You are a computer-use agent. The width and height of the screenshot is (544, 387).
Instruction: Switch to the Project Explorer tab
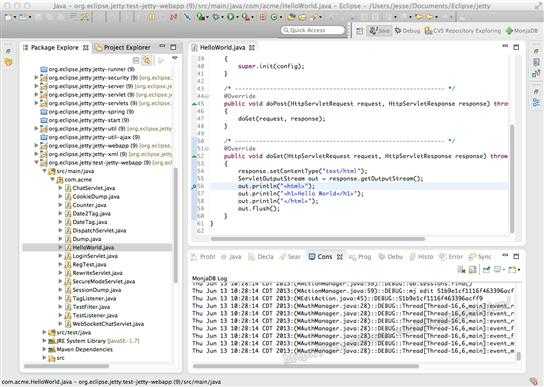[123, 47]
